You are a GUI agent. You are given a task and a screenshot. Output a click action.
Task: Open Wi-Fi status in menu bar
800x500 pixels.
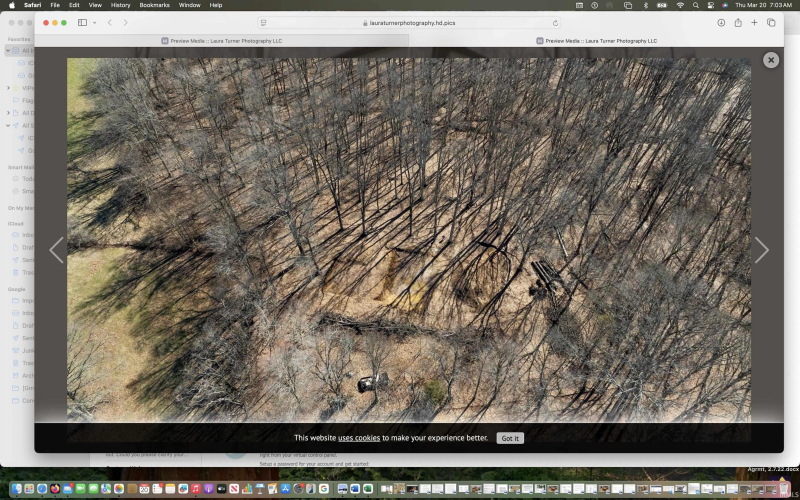click(680, 5)
